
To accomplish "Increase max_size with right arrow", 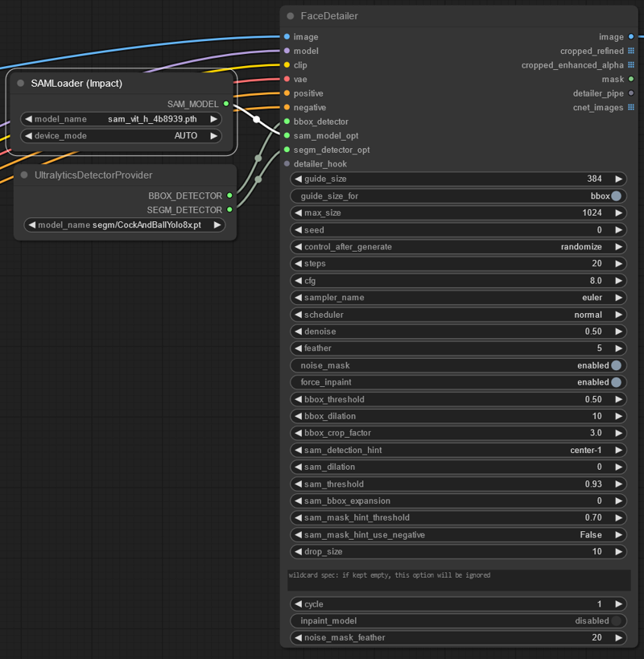I will pos(619,212).
